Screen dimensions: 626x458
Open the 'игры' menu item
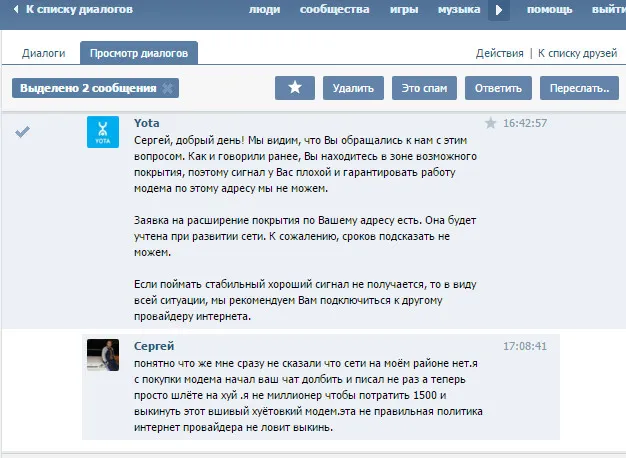tap(404, 10)
